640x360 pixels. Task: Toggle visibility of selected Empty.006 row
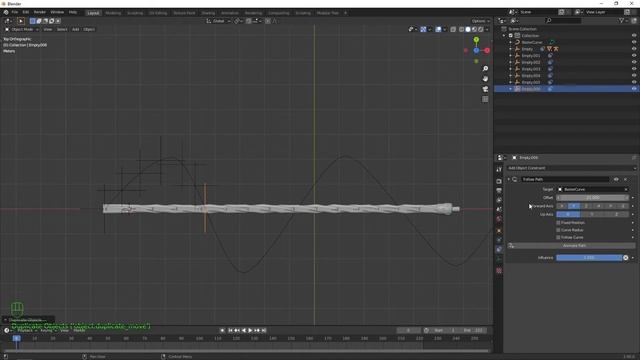tap(634, 89)
